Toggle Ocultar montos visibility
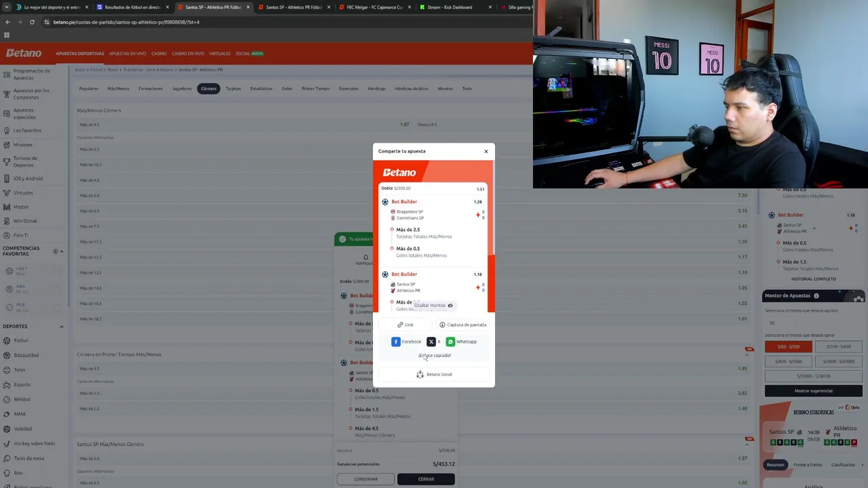Image resolution: width=868 pixels, height=488 pixels. click(433, 305)
